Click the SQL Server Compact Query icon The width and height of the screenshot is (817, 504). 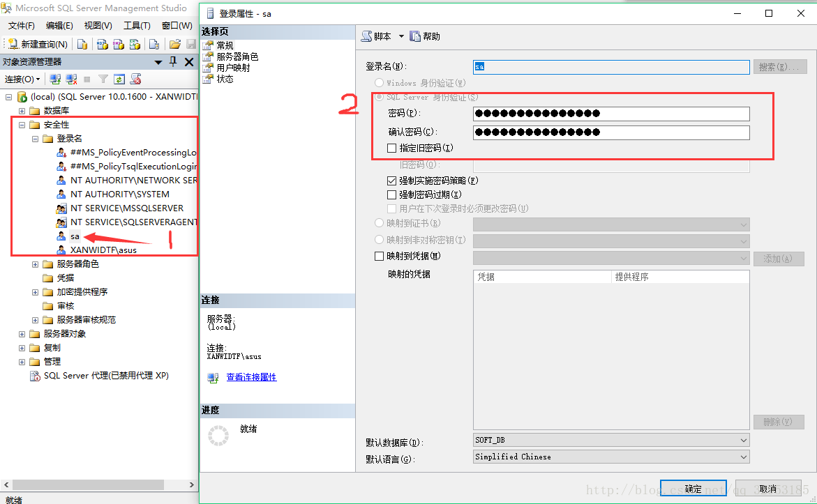(x=154, y=44)
